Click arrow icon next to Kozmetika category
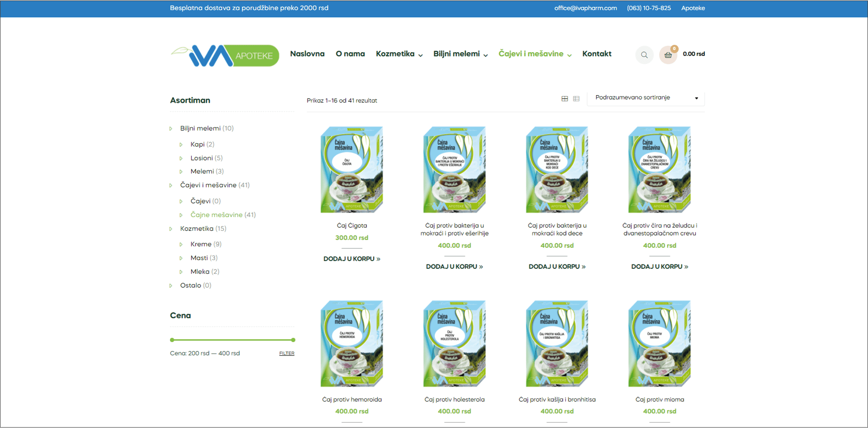 click(x=171, y=229)
